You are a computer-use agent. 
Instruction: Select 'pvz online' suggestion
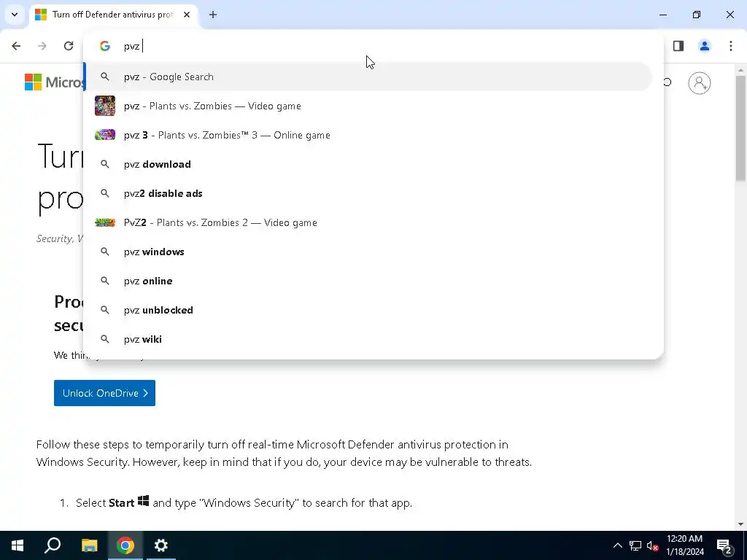[368, 281]
